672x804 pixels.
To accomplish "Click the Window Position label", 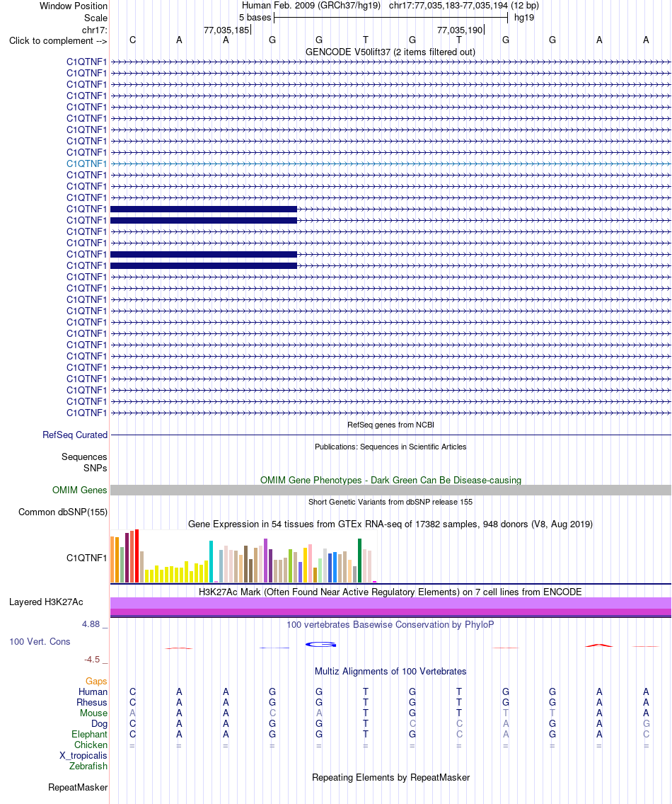I will click(74, 6).
